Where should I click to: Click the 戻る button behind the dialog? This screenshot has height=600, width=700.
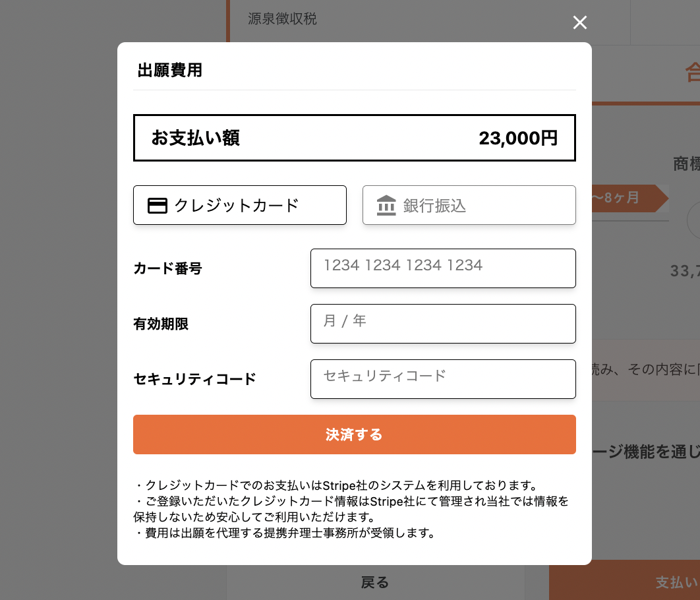tap(375, 582)
